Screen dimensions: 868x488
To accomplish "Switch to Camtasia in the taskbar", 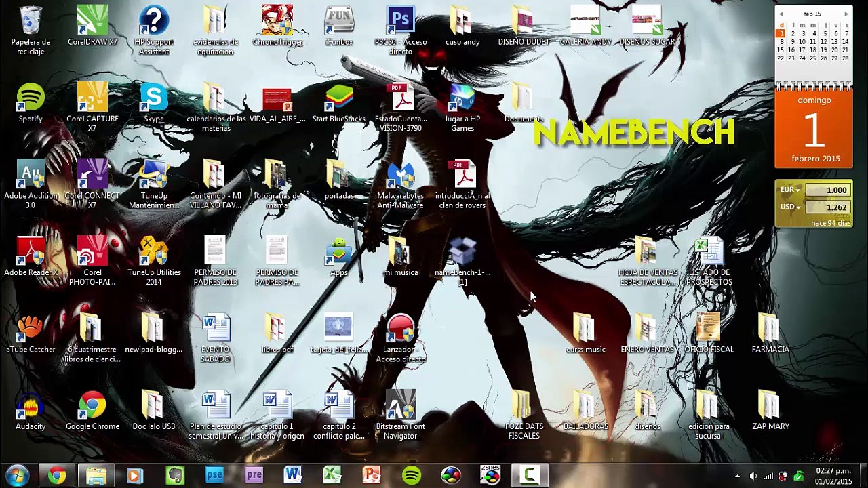I will pos(529,475).
